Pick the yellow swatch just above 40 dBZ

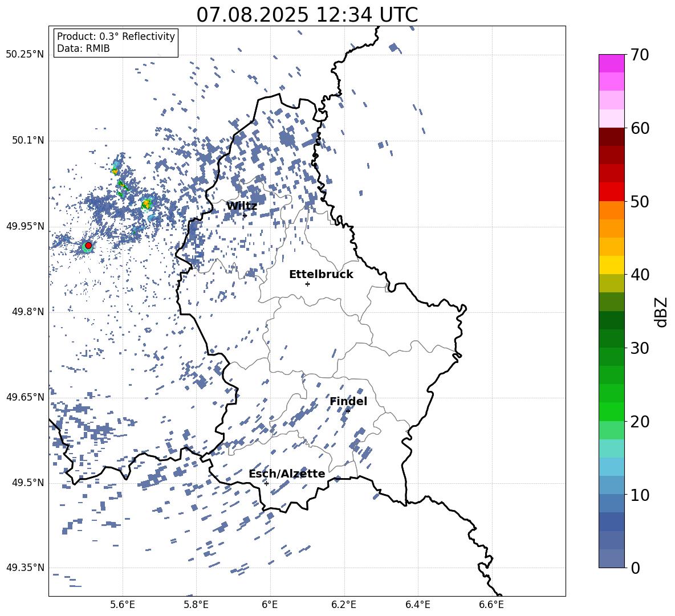[x=612, y=265]
